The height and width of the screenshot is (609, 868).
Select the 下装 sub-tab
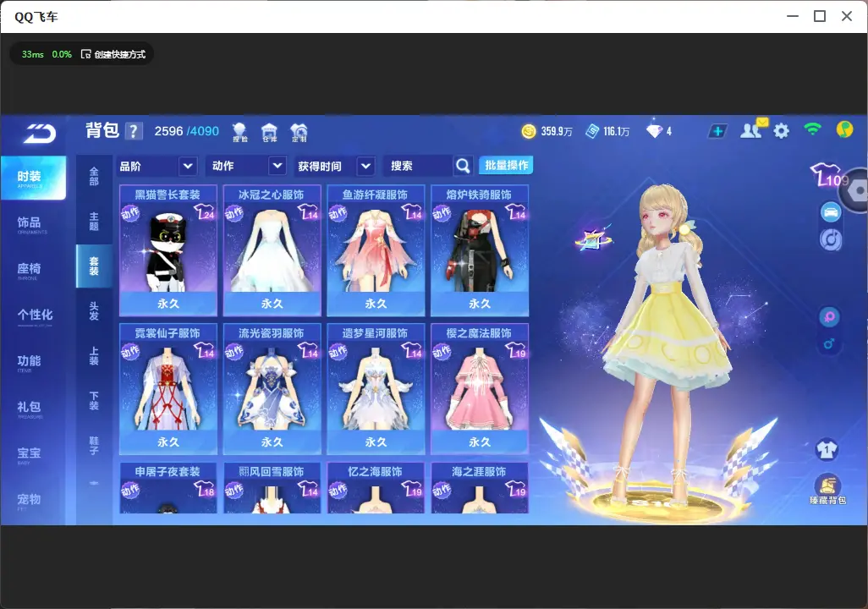[94, 401]
